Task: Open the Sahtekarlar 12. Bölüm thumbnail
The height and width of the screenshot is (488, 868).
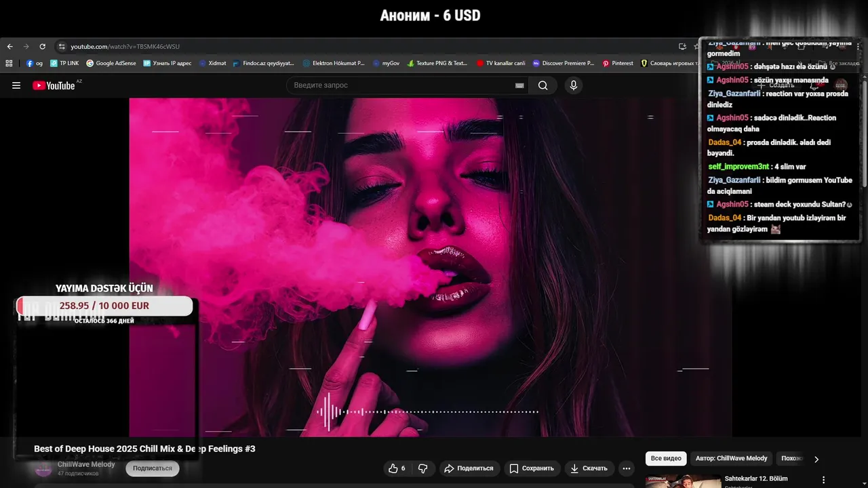Action: (683, 481)
